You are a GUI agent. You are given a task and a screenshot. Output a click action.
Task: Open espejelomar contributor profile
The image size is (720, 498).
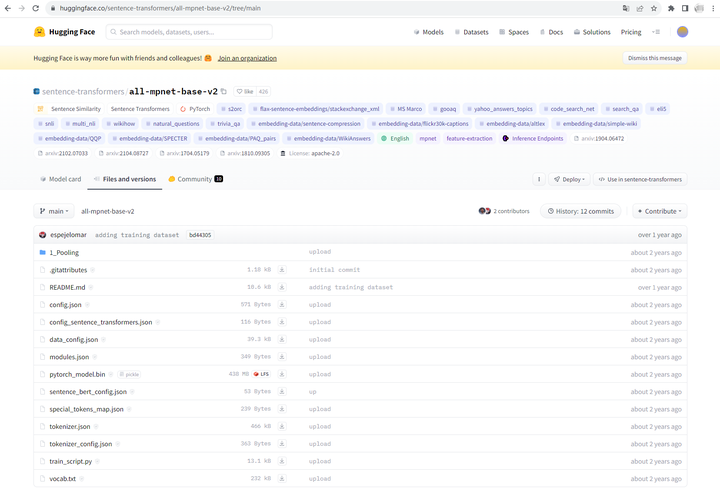[x=68, y=235]
